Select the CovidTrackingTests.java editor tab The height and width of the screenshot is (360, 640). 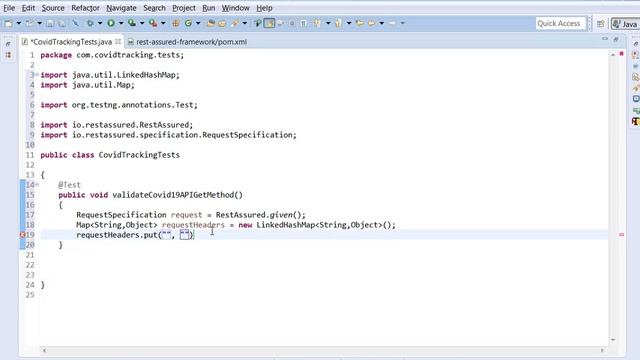pyautogui.click(x=71, y=42)
